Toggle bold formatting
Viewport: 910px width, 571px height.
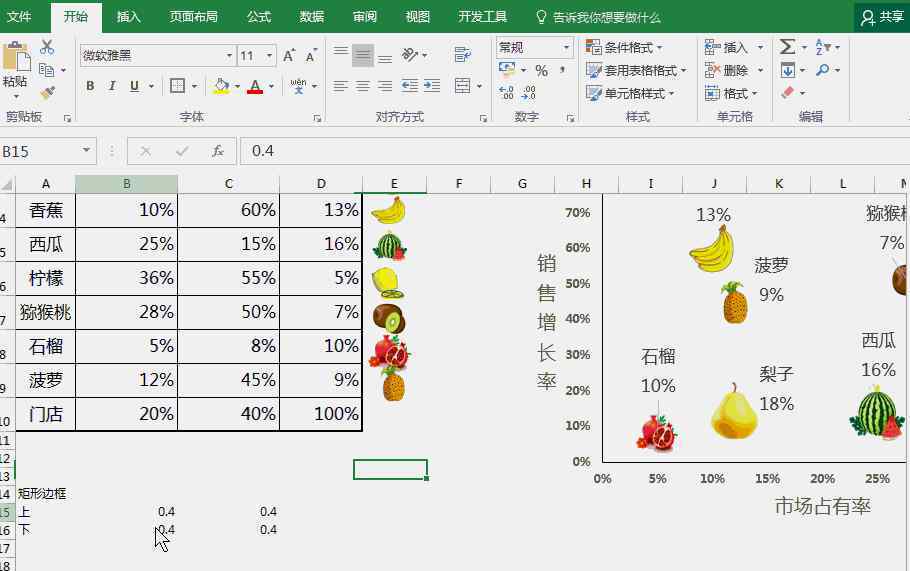(x=90, y=87)
